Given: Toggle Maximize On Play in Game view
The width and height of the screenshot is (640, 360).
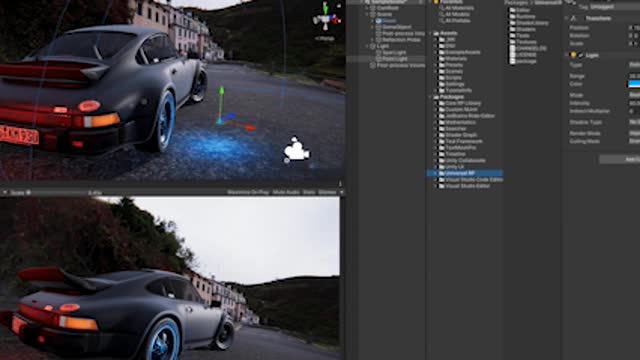Looking at the screenshot, I should click(x=248, y=192).
